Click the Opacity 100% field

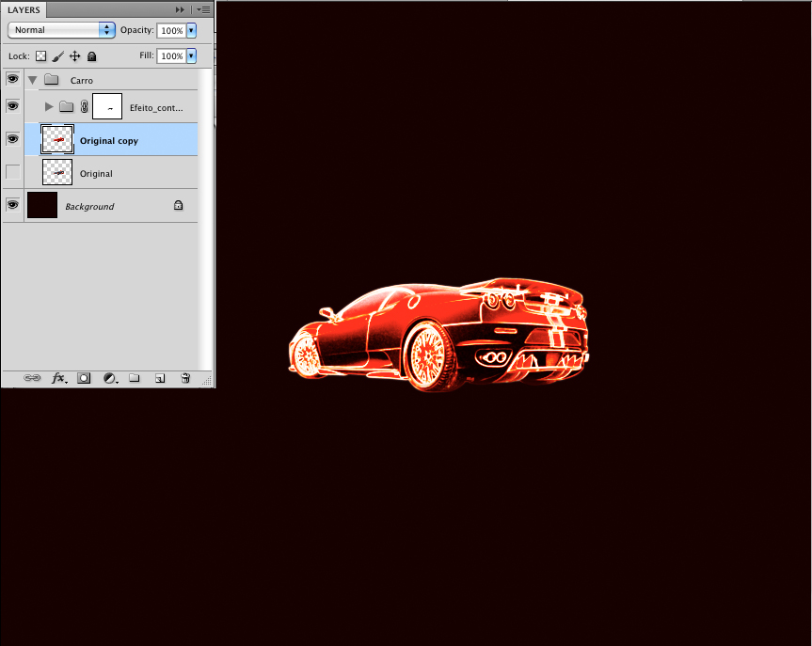point(171,30)
